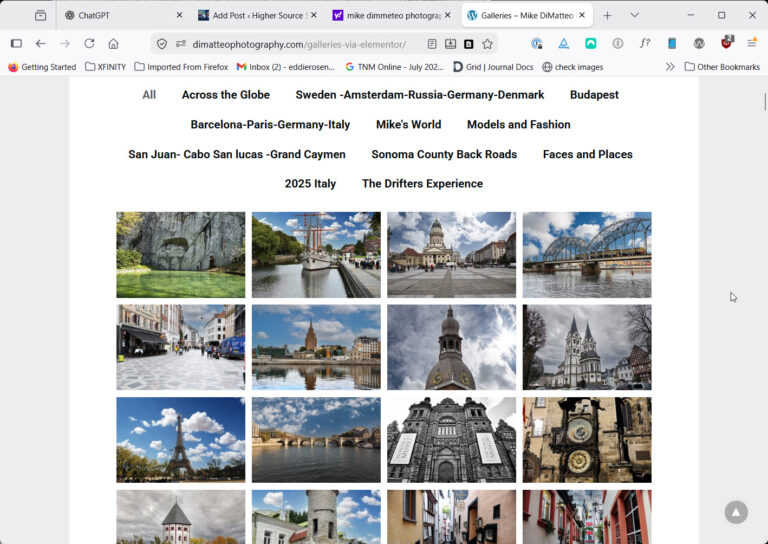Click the page vertical scrollbar thumb

765,101
